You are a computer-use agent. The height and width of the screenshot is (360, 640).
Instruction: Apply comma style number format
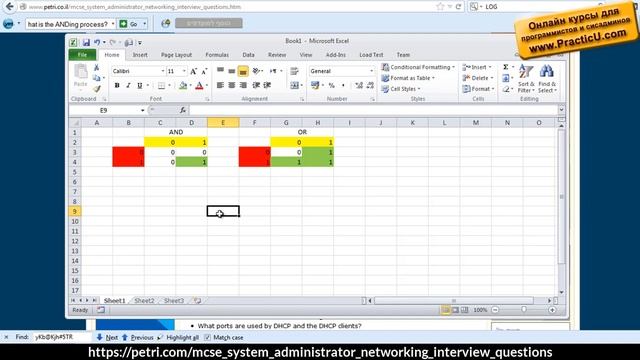343,85
